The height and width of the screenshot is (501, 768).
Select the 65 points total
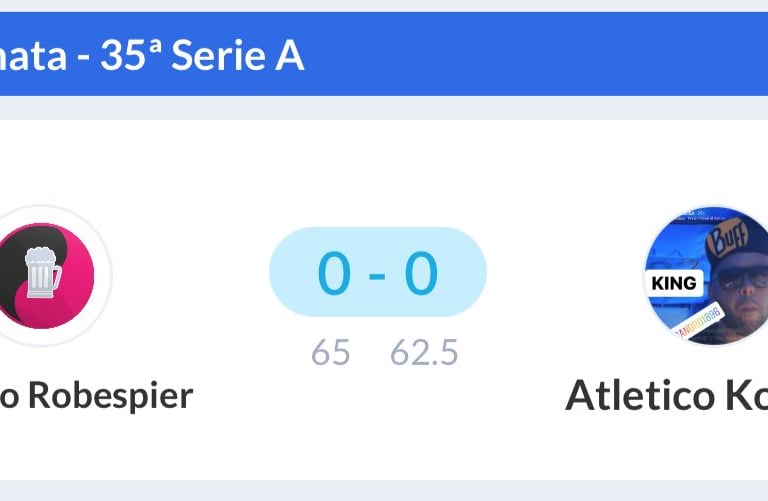330,353
